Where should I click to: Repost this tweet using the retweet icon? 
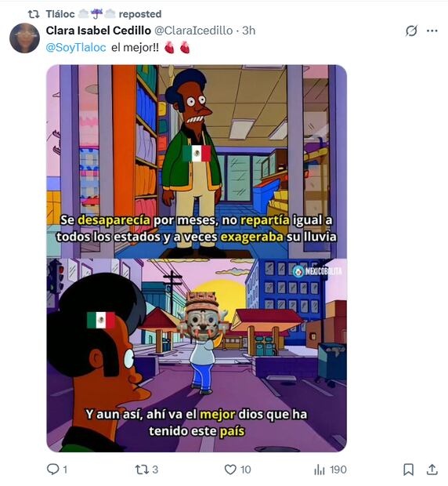coord(142,470)
